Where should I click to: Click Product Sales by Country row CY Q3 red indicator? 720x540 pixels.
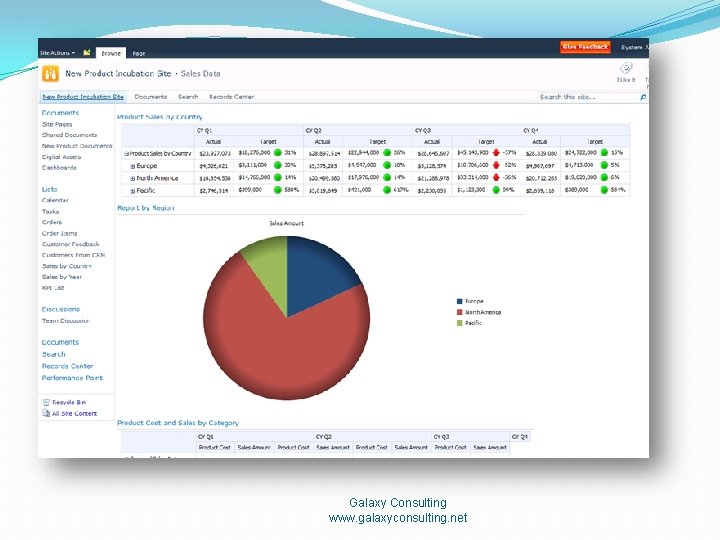pyautogui.click(x=496, y=152)
